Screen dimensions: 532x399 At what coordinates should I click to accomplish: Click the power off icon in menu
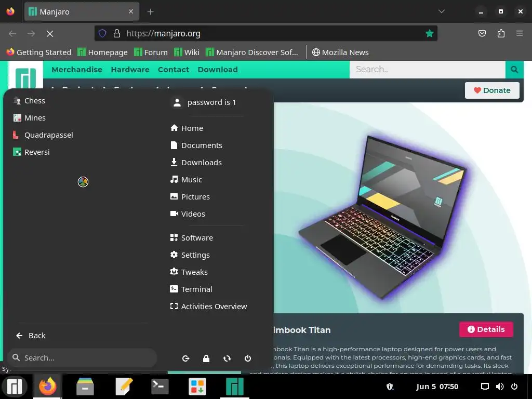click(x=248, y=358)
